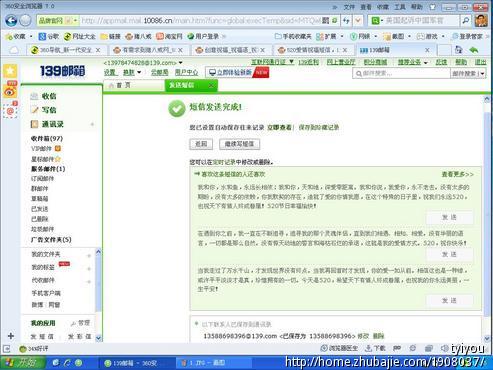Image resolution: width=493 pixels, height=370 pixels.
Task: Click 查看更多 link in suggestions box
Action: coord(457,174)
